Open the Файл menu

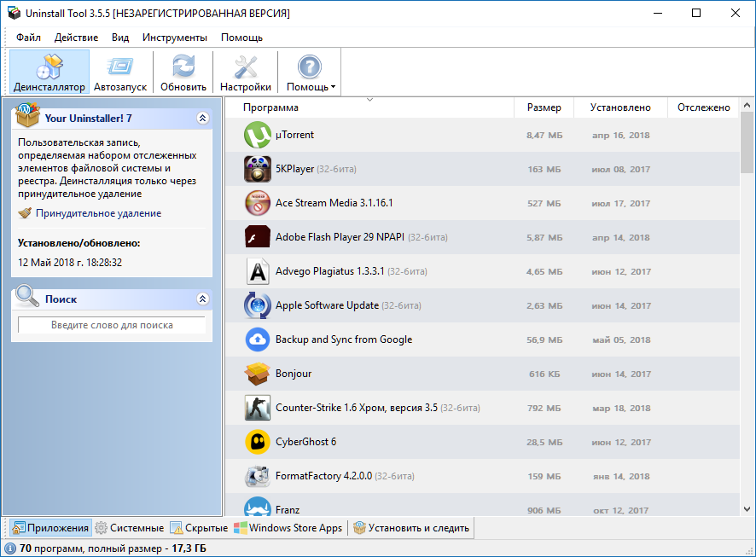[x=28, y=38]
